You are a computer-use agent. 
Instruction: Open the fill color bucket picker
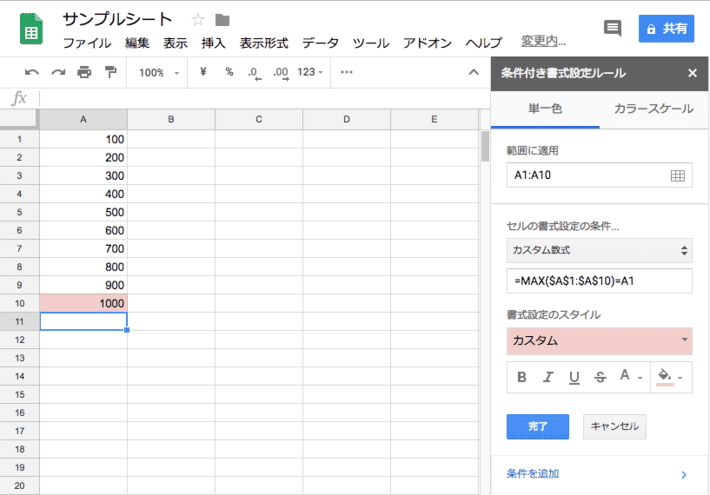pyautogui.click(x=668, y=377)
